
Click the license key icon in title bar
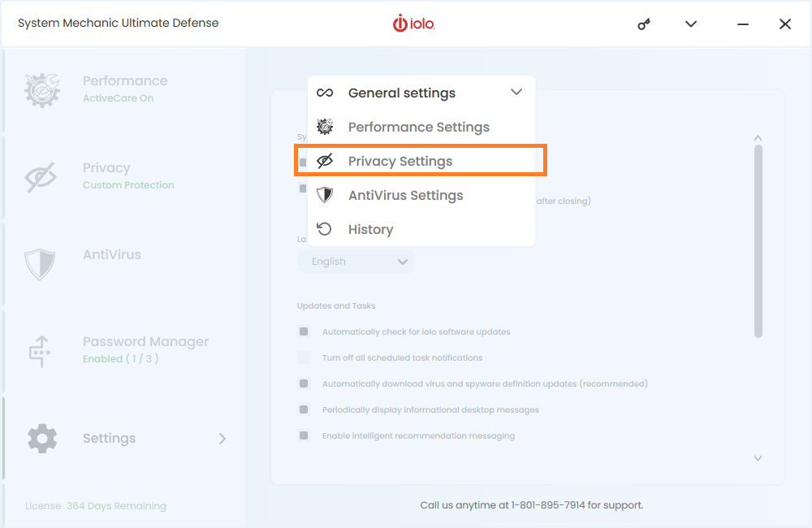pos(644,24)
